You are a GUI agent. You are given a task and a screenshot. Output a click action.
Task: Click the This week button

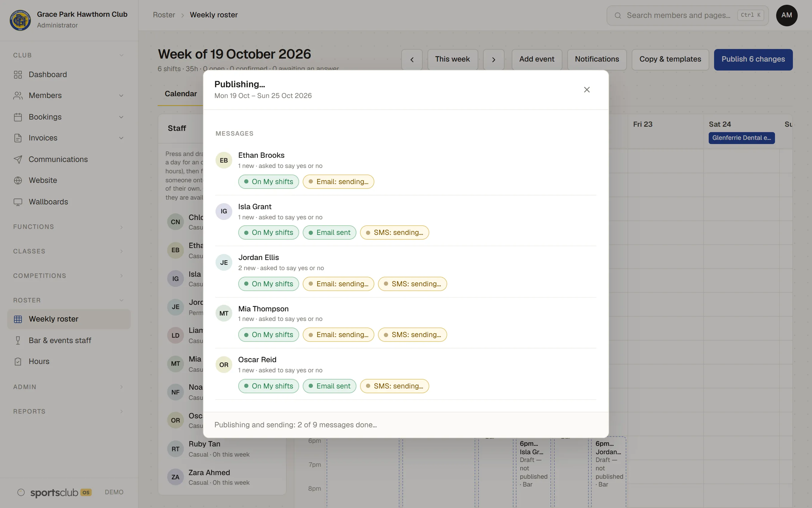point(453,59)
